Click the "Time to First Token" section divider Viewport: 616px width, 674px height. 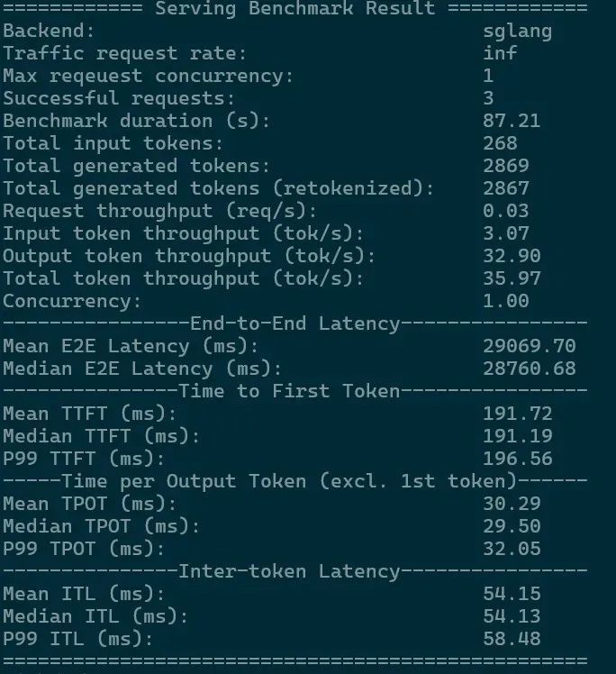click(289, 391)
